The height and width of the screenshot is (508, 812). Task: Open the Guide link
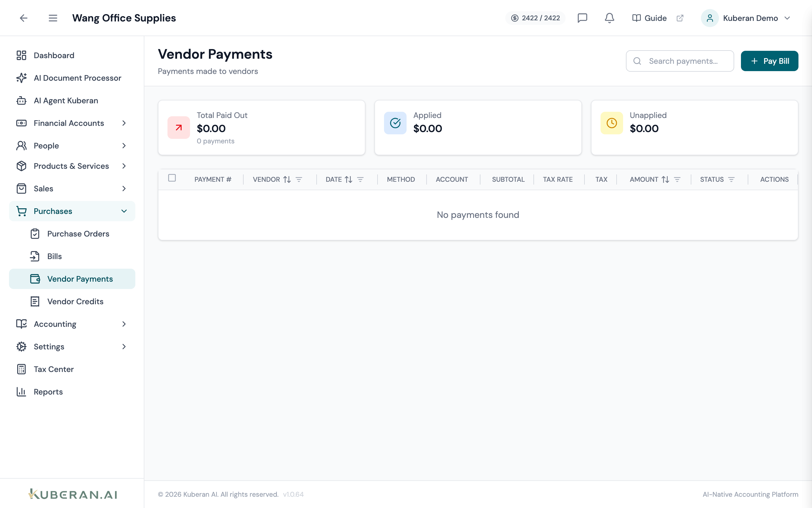tap(649, 18)
